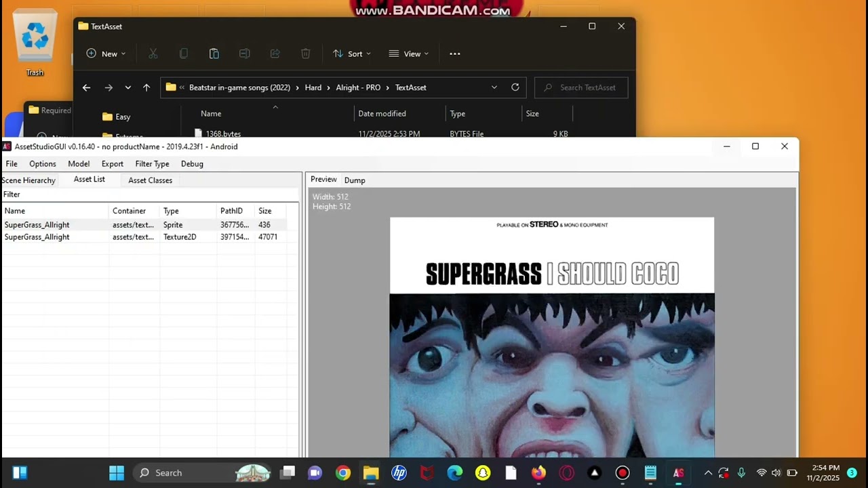Viewport: 868px width, 488px height.
Task: Open the Options menu in AssetStudio
Action: (43, 164)
